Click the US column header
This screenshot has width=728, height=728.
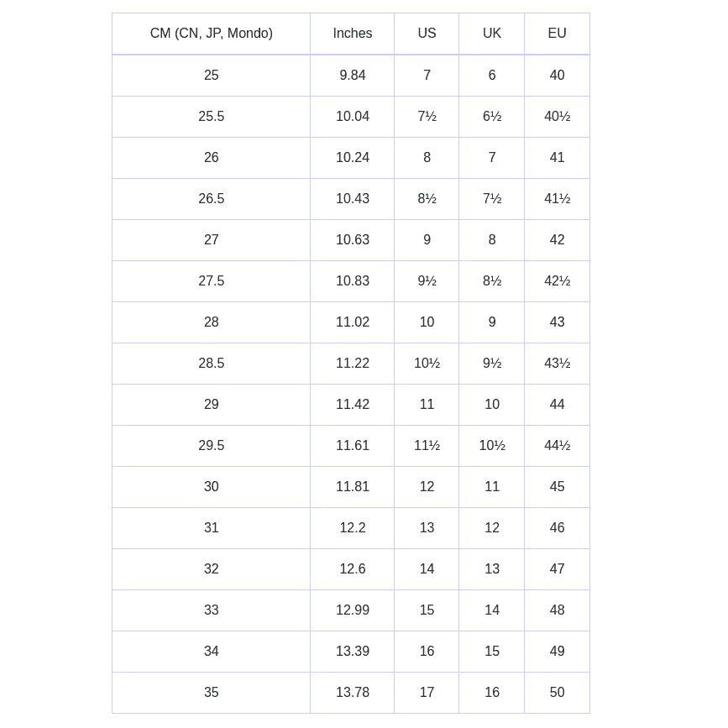[x=427, y=34]
